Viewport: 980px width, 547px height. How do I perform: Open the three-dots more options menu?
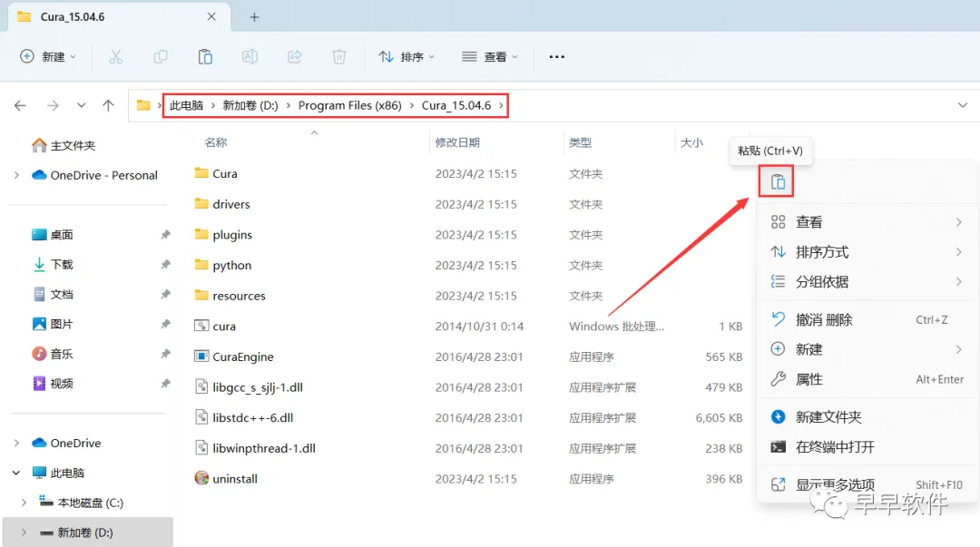tap(557, 57)
